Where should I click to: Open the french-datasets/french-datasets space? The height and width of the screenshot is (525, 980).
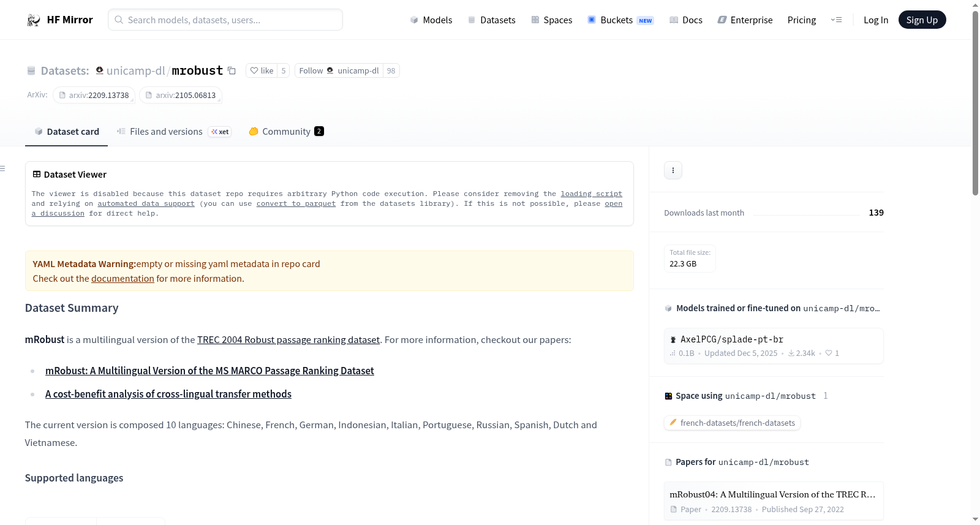coord(733,423)
